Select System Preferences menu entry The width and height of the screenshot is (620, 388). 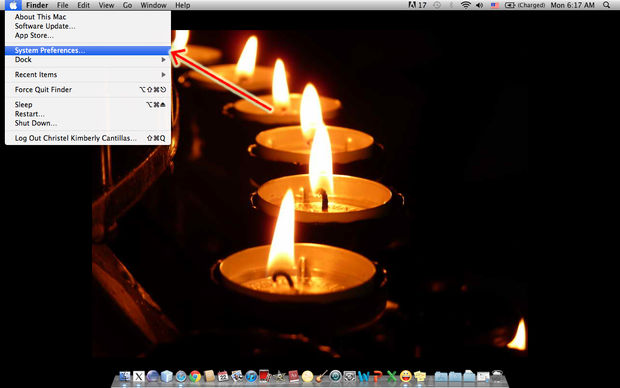click(x=88, y=50)
